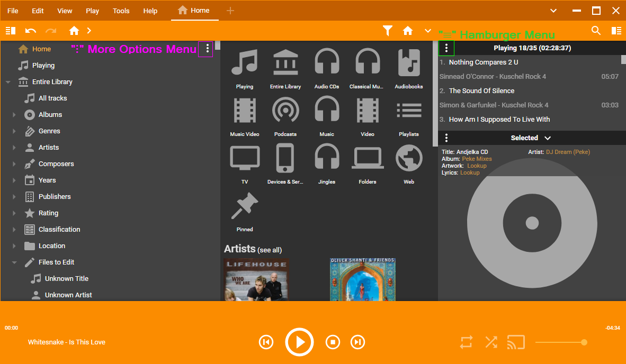
Task: Toggle repeat playback mode
Action: [x=466, y=342]
